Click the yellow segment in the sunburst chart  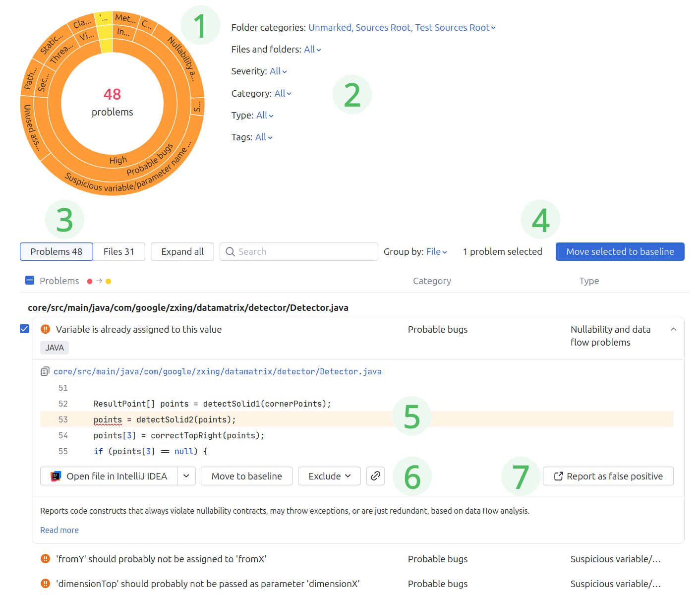(105, 40)
